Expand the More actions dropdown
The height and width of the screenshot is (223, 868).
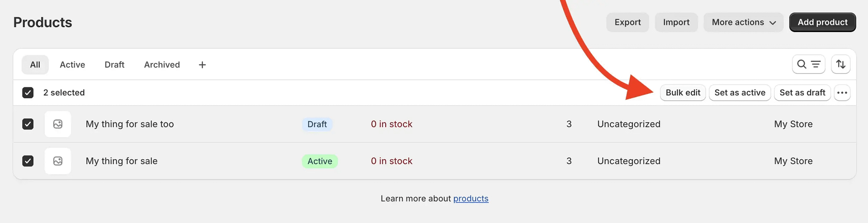(743, 22)
